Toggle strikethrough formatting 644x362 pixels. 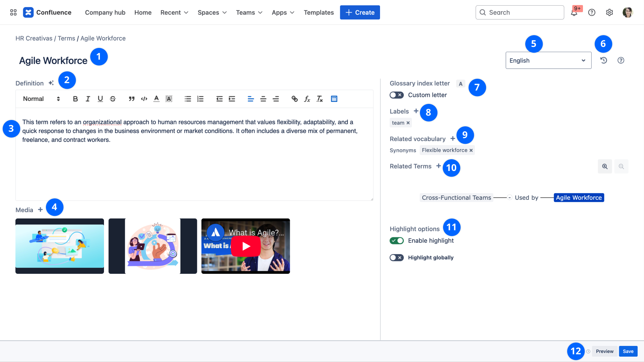tap(113, 99)
